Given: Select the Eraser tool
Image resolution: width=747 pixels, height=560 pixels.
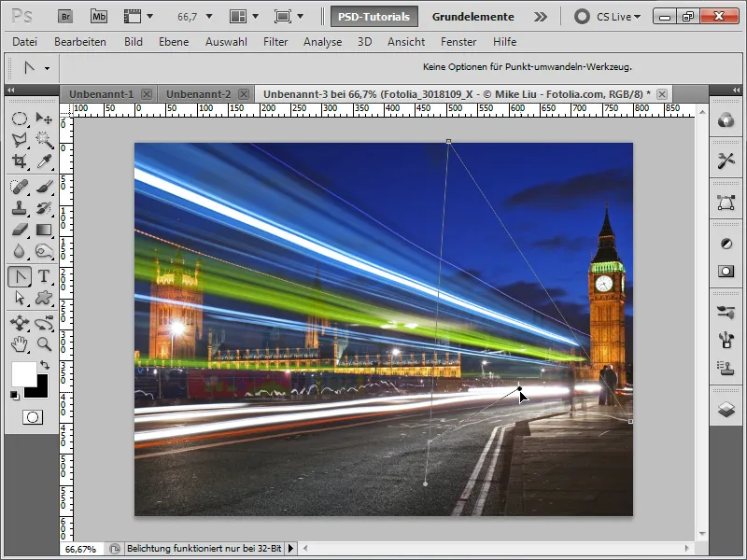Looking at the screenshot, I should click(x=19, y=230).
